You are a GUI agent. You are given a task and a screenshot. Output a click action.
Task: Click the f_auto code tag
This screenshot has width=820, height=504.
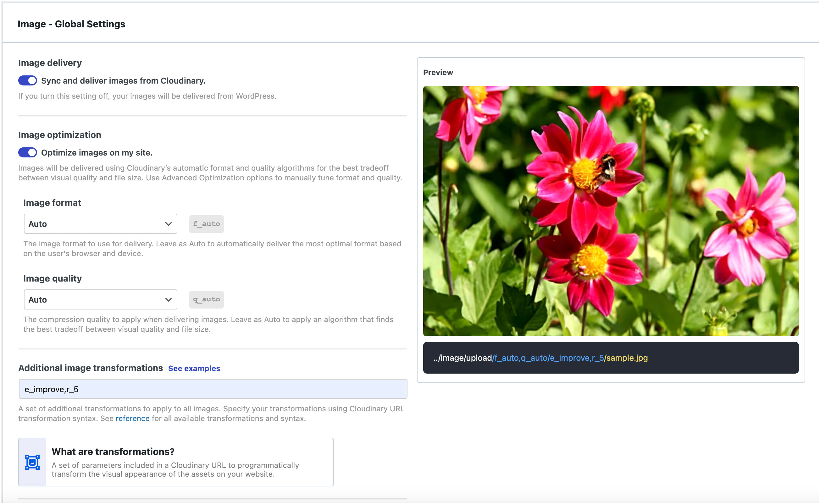(207, 224)
